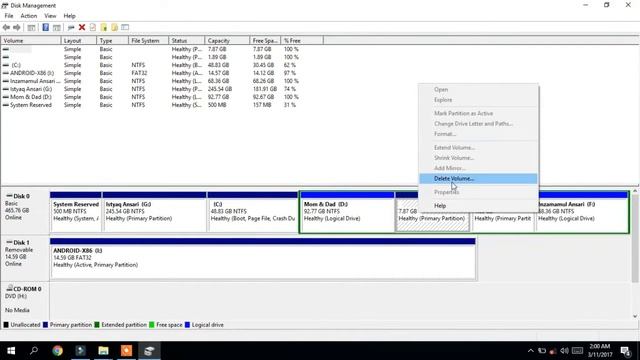Screen dimensions: 640x360
Task: Open the File menu
Action: (x=9, y=16)
